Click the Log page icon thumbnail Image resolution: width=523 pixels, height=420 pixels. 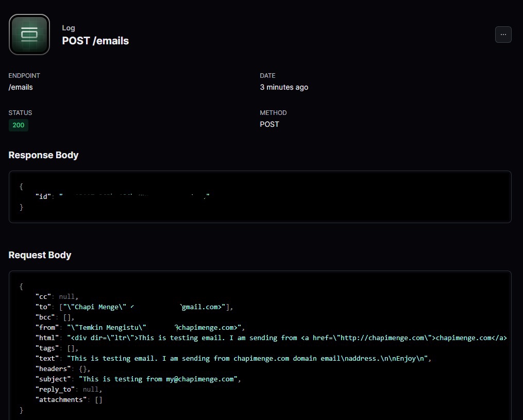29,35
